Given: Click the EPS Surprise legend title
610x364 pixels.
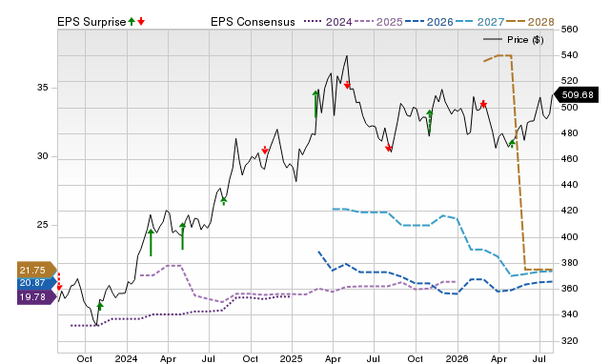Looking at the screenshot, I should coord(91,22).
